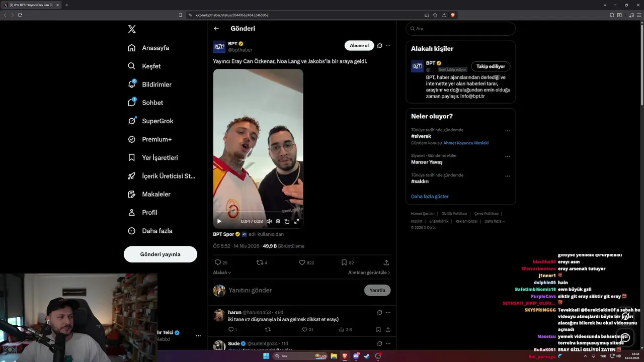Open harun's reply three-dot menu
This screenshot has width=644, height=362.
(x=388, y=312)
